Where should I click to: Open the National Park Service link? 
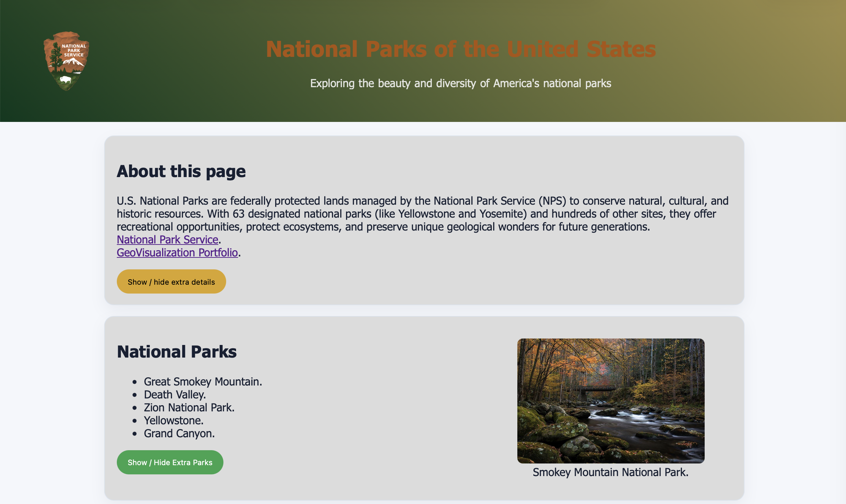168,240
